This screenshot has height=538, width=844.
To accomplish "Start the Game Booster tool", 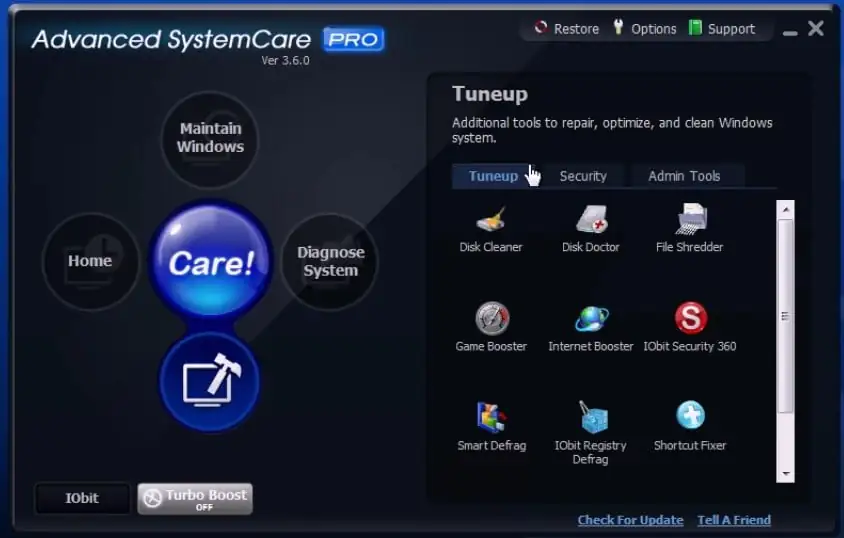I will (491, 328).
